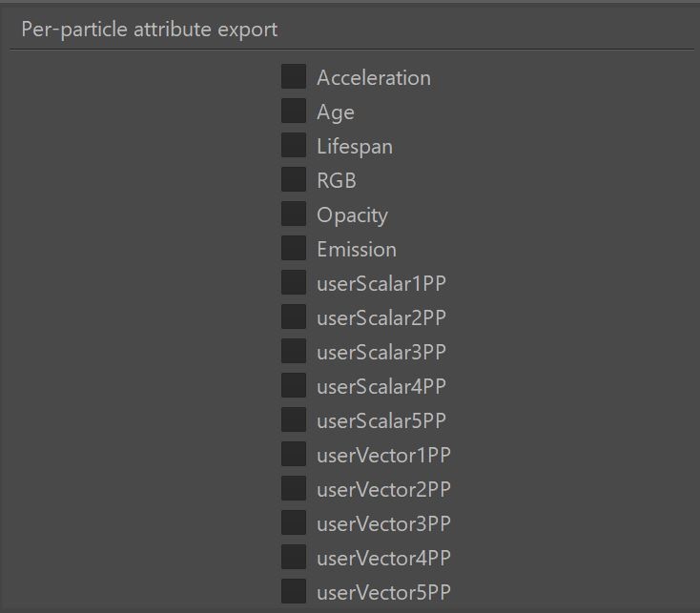Viewport: 700px width, 613px height.
Task: Click the Acceleration label text
Action: click(x=374, y=78)
